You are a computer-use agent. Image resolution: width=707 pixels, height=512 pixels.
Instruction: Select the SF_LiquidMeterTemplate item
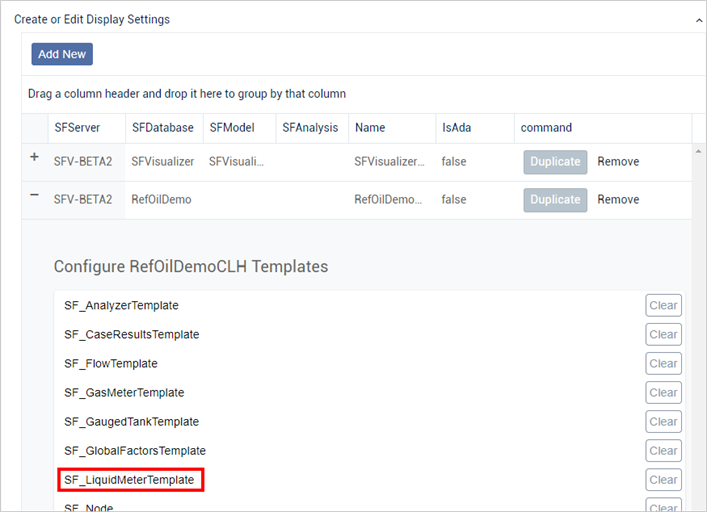pyautogui.click(x=130, y=481)
